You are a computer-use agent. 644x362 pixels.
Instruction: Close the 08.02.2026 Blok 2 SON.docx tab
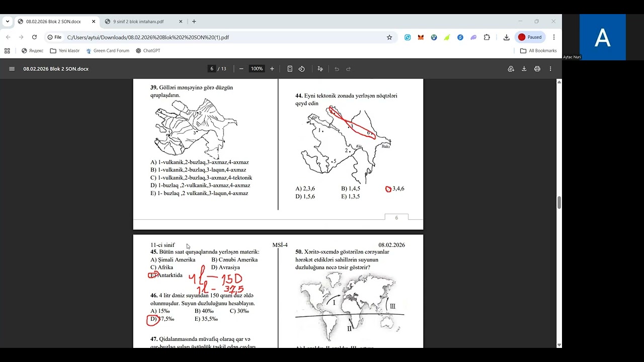pos(94,22)
